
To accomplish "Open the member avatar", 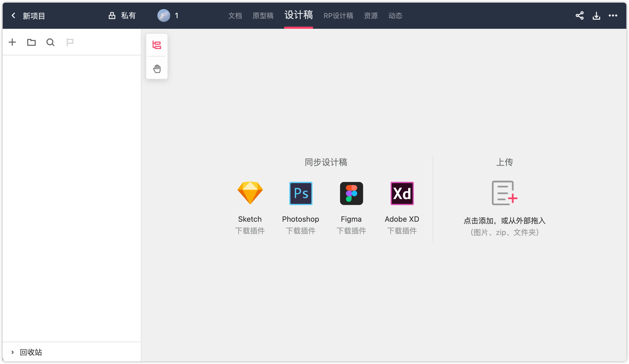I will (164, 16).
